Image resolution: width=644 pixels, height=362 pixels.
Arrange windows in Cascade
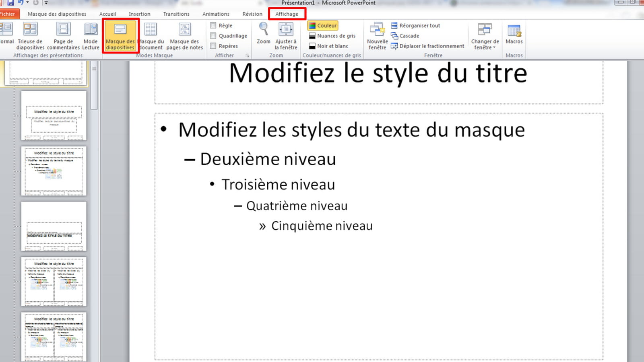coord(405,36)
